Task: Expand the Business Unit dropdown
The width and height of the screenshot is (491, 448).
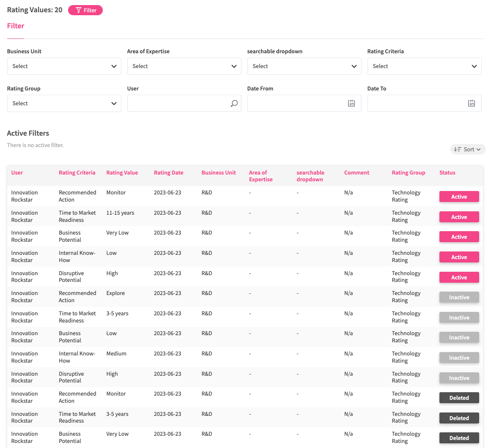Action: [64, 66]
